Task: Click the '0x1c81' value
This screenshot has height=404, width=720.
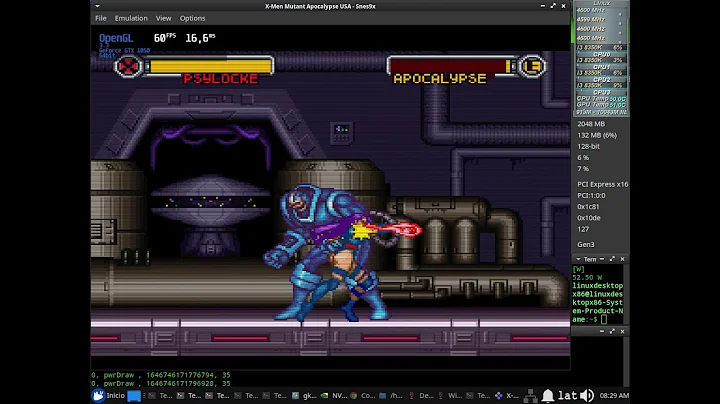Action: click(588, 207)
